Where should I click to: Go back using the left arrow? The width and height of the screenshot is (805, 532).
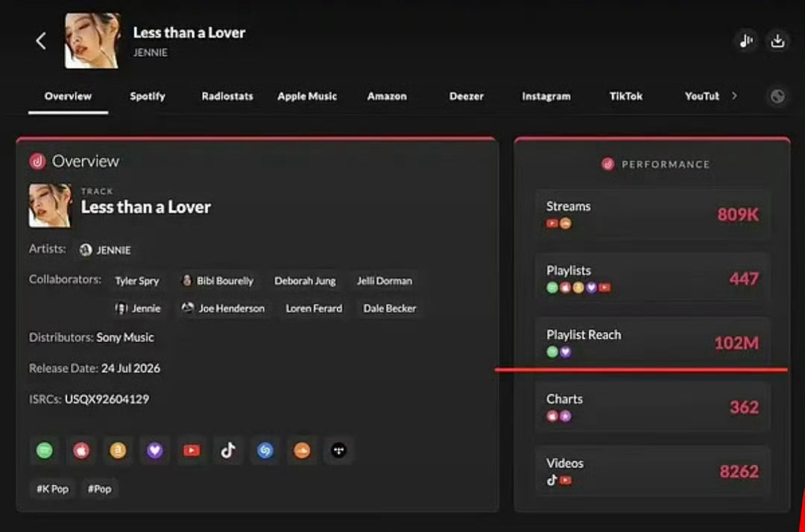pos(41,41)
